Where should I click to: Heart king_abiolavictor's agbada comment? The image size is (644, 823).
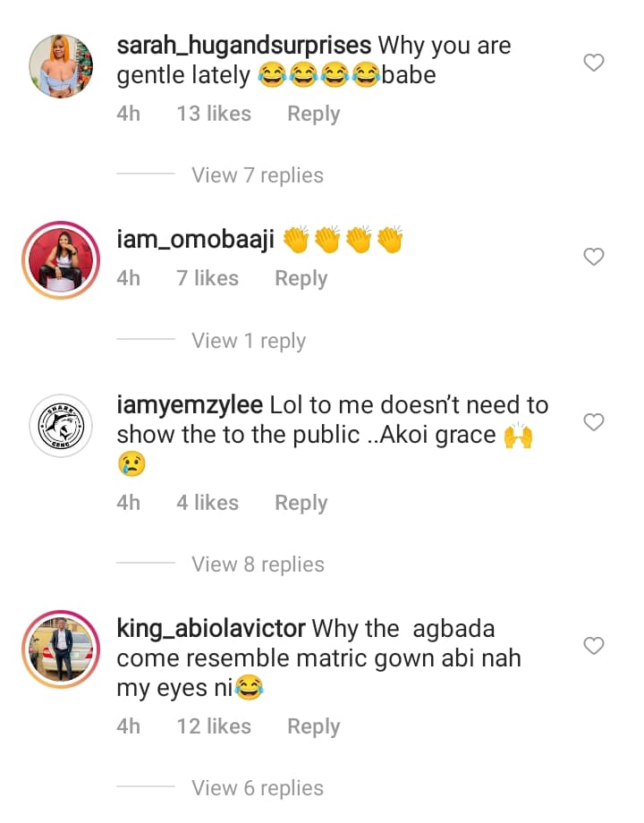point(593,646)
